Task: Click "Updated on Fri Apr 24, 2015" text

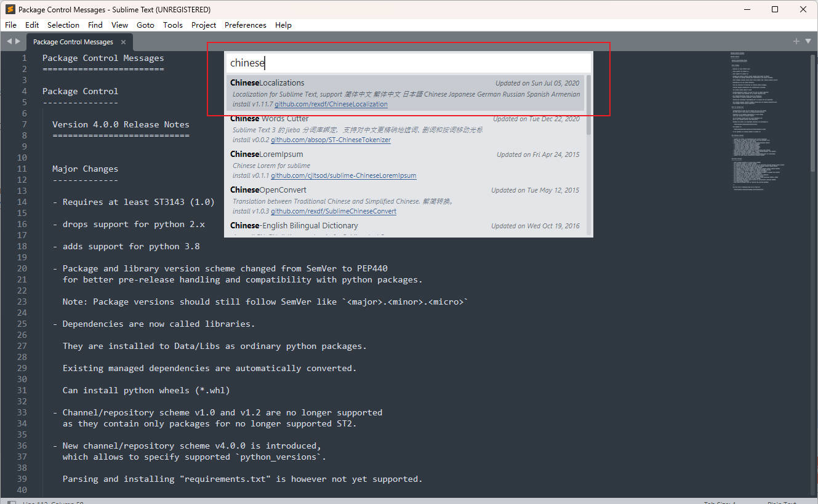Action: [x=538, y=154]
